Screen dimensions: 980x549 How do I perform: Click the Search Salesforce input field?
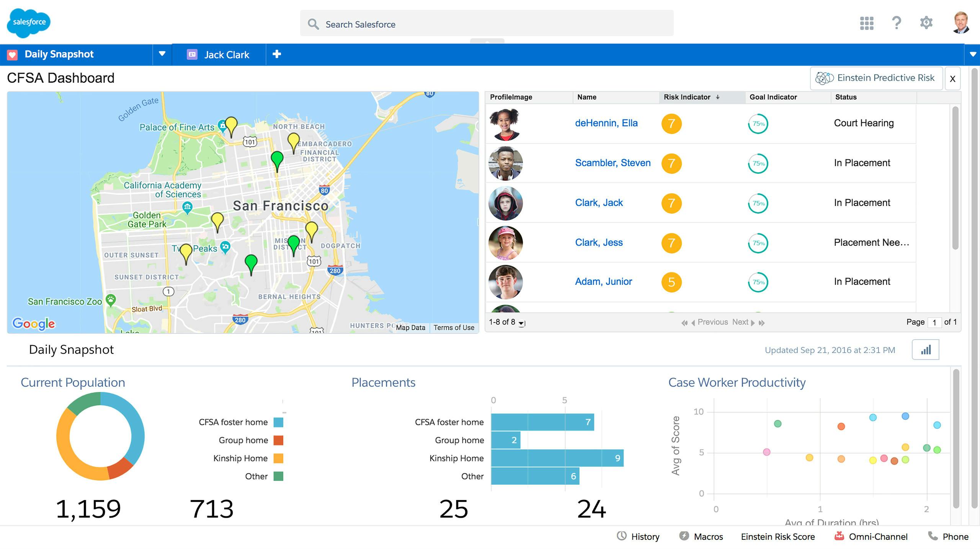click(487, 23)
